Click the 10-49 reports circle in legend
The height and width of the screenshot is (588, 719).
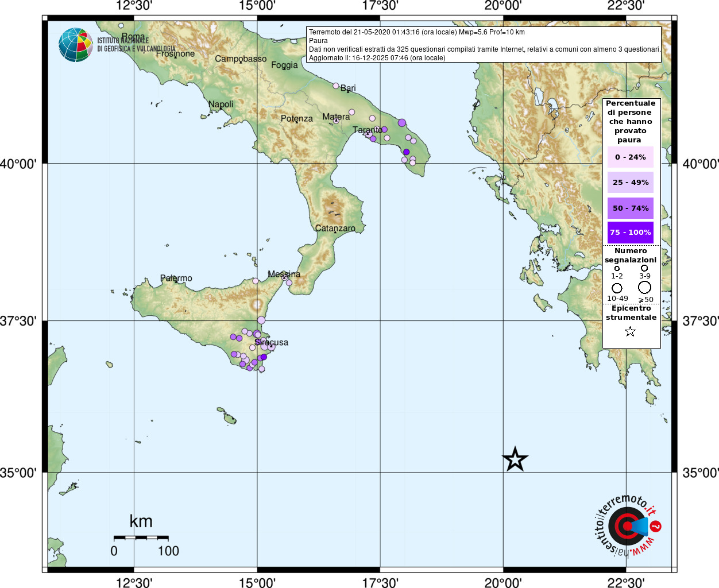click(617, 288)
